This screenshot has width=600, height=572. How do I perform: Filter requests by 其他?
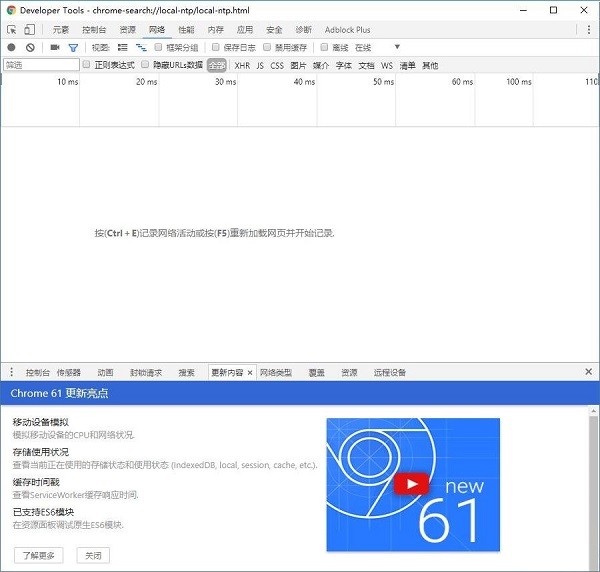click(430, 66)
